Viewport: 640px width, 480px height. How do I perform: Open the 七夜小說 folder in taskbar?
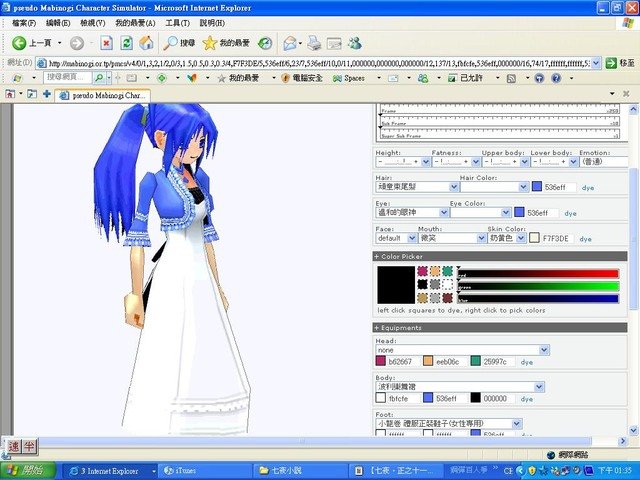tap(301, 471)
